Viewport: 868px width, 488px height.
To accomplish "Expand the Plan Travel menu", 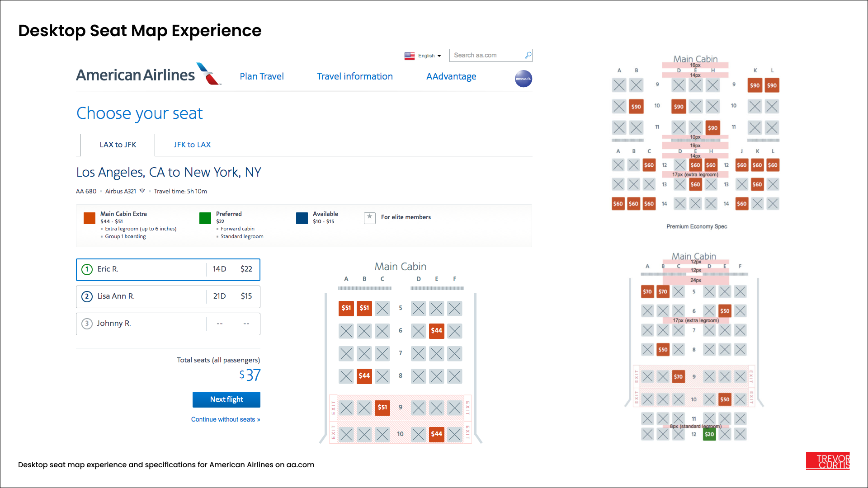I will (262, 76).
